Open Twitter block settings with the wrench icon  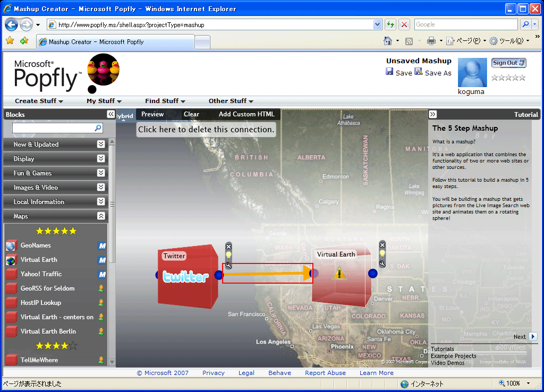pos(228,266)
